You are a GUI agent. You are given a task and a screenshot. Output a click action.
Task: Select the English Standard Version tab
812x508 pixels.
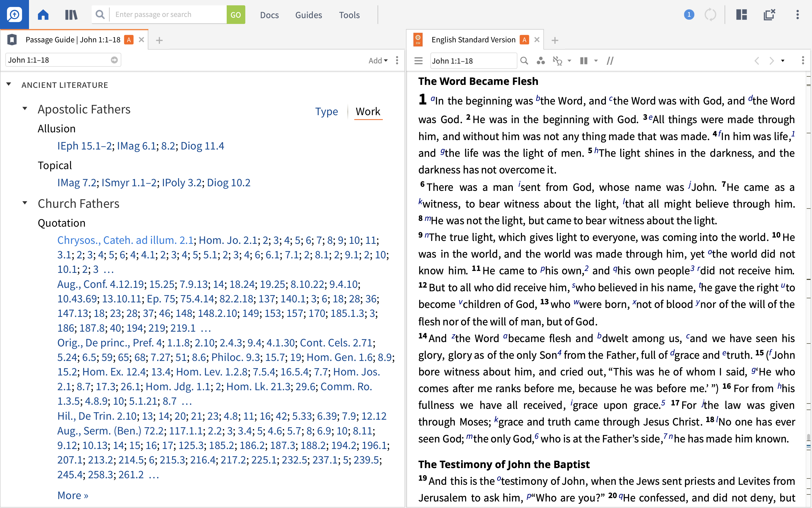(x=473, y=40)
